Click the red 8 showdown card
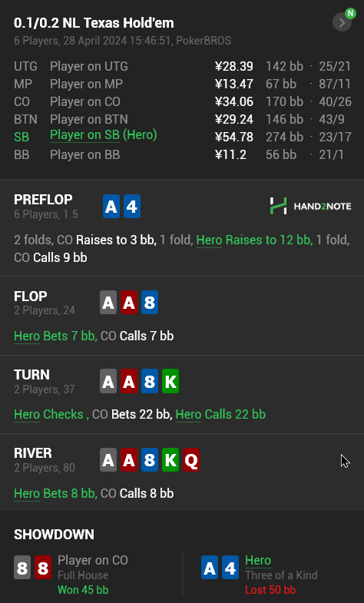Screen dimensions: 364x603 pos(43,567)
